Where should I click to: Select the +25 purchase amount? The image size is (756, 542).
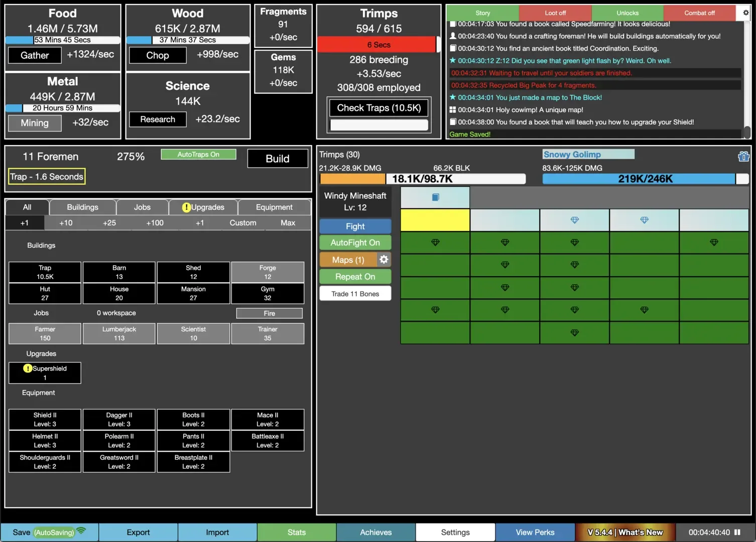pyautogui.click(x=109, y=223)
